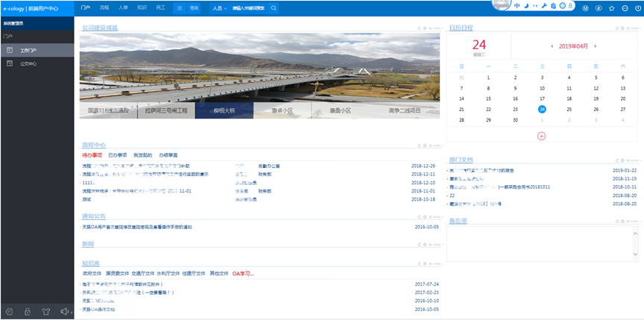Image resolution: width=644 pixels, height=320 pixels.
Task: Select April 17 in calendar
Action: [542, 98]
